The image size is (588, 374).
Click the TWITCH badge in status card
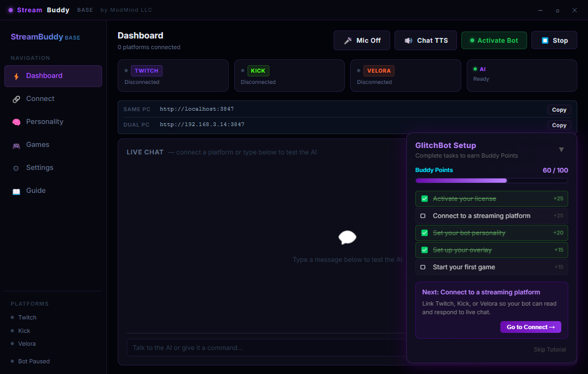pos(146,71)
